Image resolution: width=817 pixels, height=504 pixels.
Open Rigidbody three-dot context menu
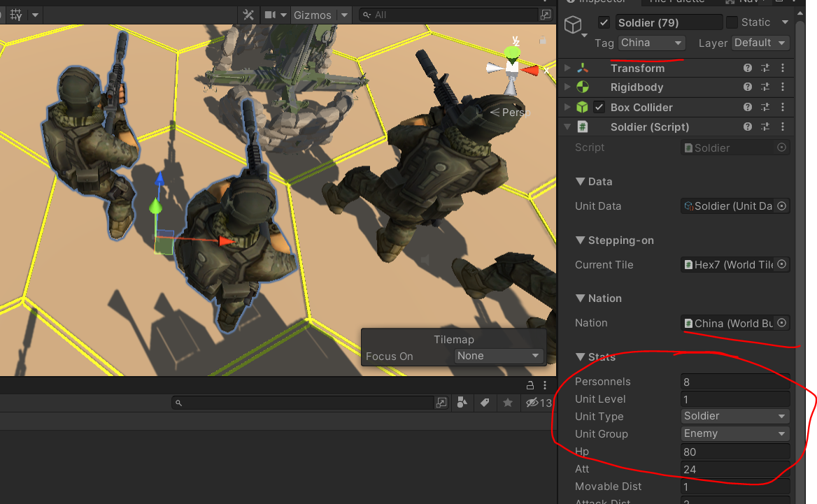click(783, 87)
